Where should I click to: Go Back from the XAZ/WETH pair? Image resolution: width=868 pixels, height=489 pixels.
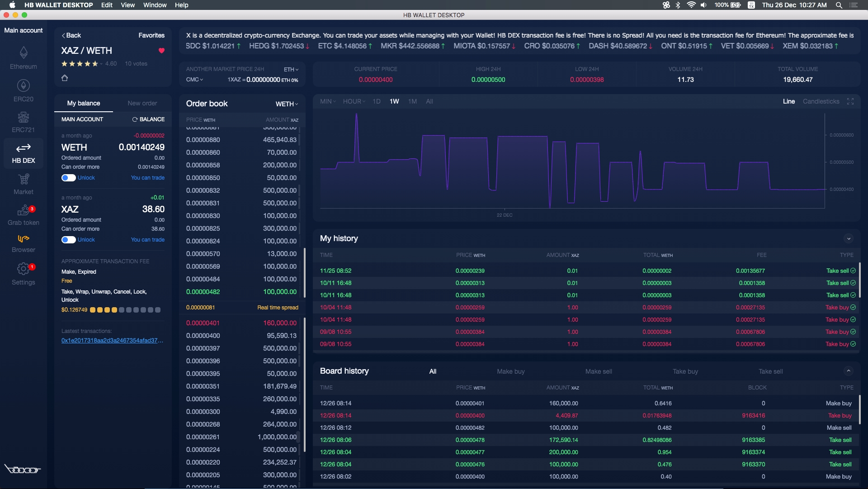pyautogui.click(x=71, y=35)
